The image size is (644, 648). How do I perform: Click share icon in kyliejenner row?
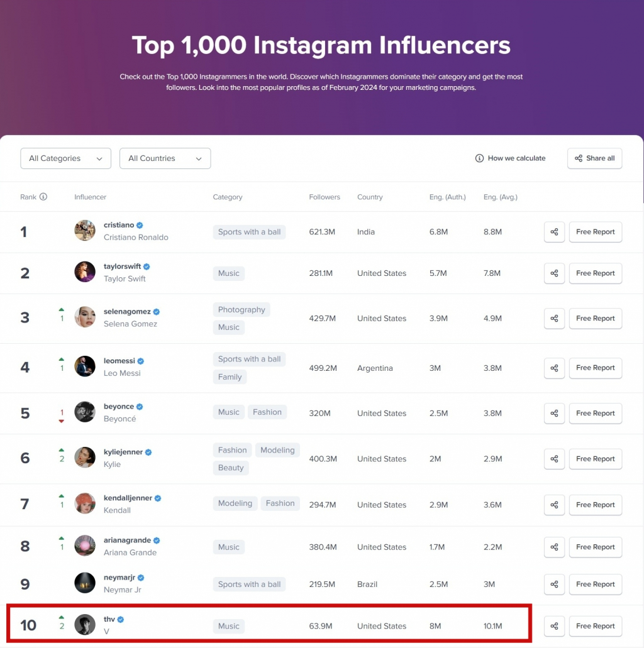point(554,459)
